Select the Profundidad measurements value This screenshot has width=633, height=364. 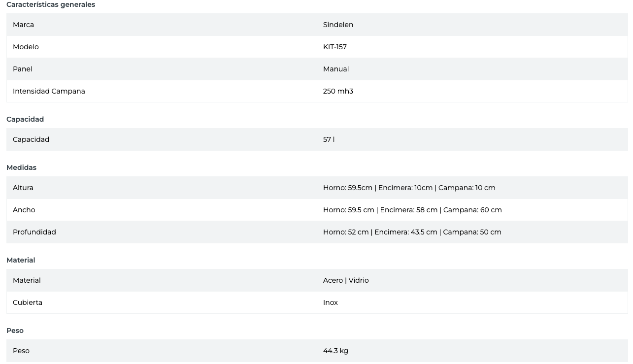tap(412, 232)
